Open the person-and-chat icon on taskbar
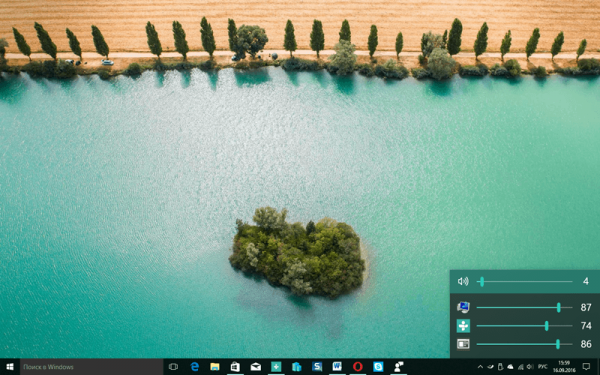This screenshot has height=375, width=600. 398,367
